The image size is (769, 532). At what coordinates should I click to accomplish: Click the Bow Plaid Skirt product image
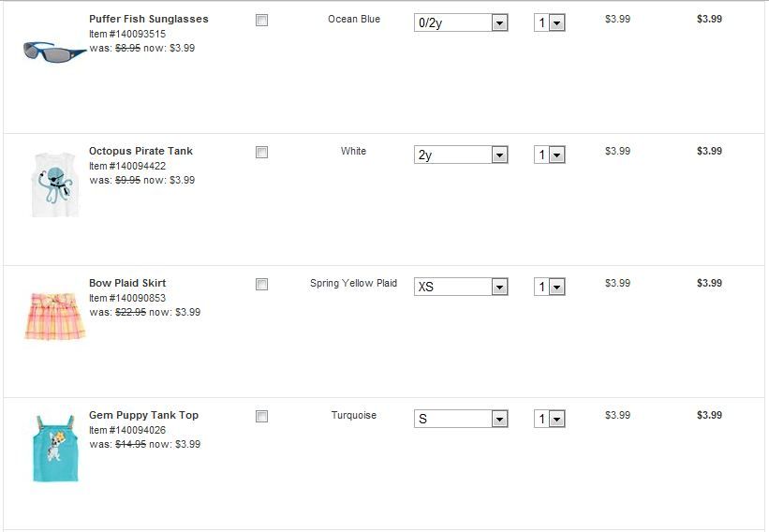54,315
